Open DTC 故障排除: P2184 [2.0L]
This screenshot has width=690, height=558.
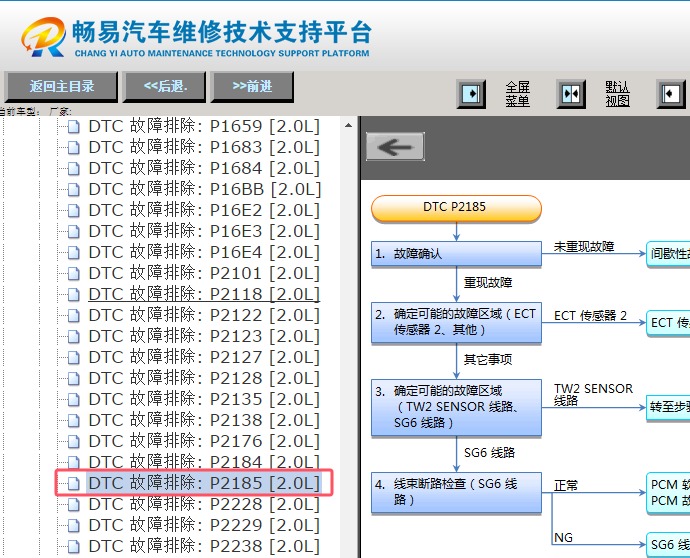[x=204, y=462]
